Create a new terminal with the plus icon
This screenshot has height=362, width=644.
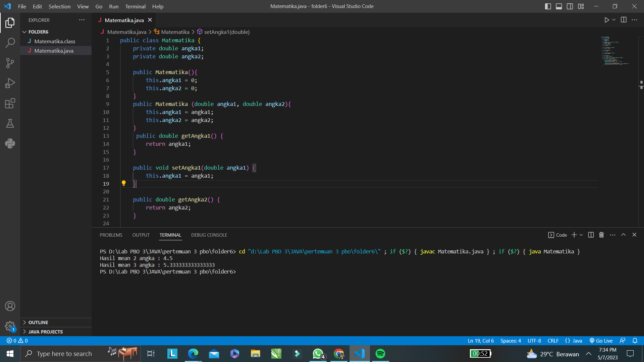[574, 235]
